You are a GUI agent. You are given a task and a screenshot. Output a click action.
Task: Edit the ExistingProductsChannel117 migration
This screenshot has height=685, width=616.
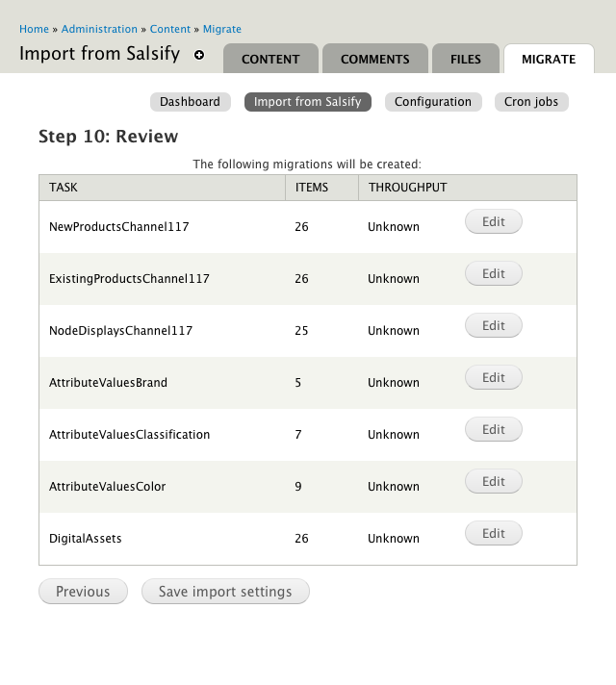pos(494,274)
